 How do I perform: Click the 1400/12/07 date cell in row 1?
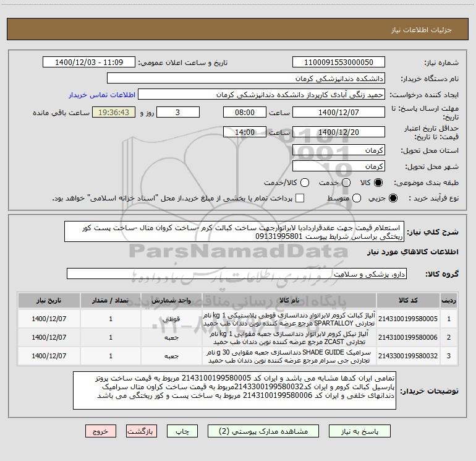(49, 319)
